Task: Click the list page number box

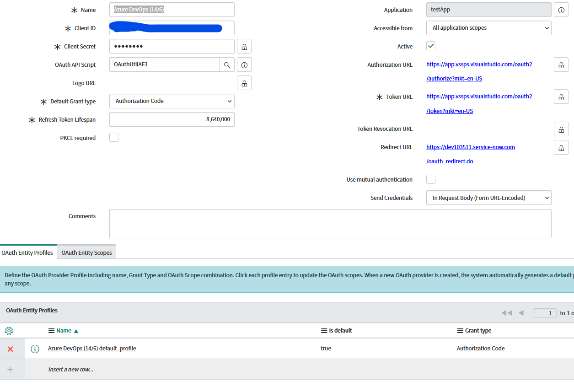Action: [x=545, y=313]
